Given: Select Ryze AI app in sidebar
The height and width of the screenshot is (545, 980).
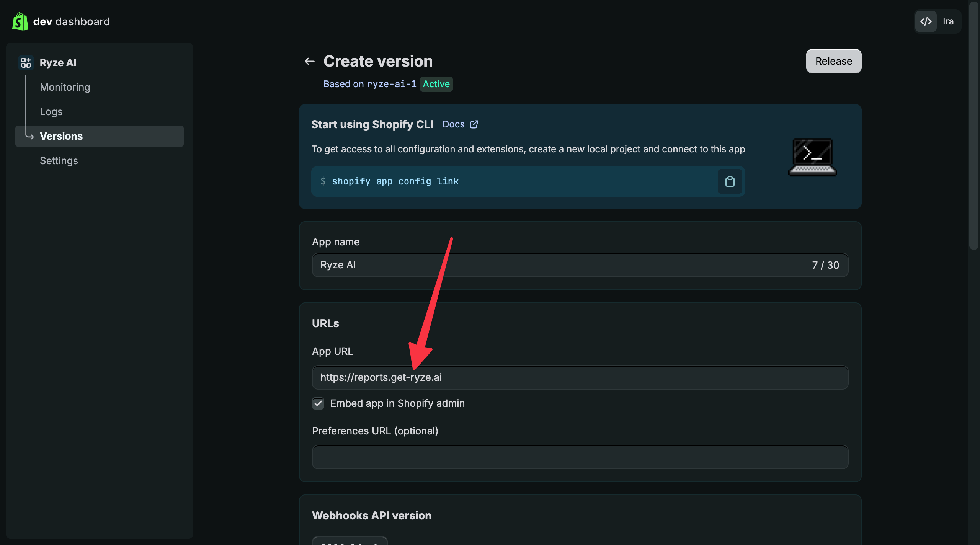Looking at the screenshot, I should pos(58,63).
